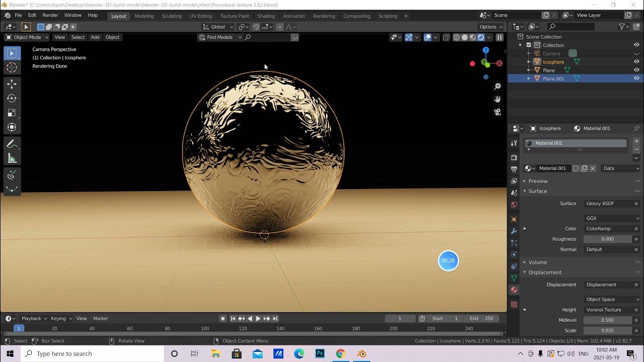
Task: Switch to the Shading workspace tab
Action: click(266, 16)
